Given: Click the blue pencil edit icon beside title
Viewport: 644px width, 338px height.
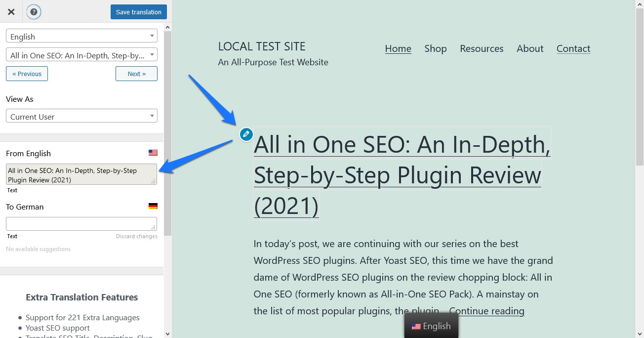Looking at the screenshot, I should [246, 134].
